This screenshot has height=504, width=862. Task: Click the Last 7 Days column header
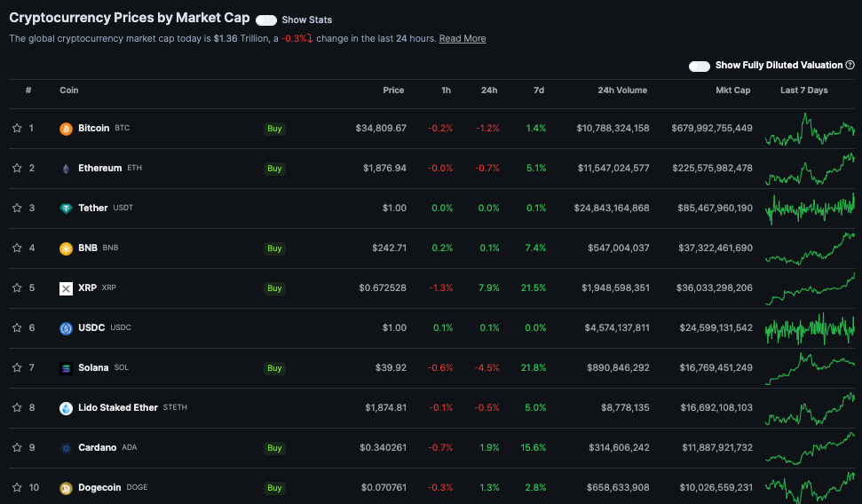point(803,91)
